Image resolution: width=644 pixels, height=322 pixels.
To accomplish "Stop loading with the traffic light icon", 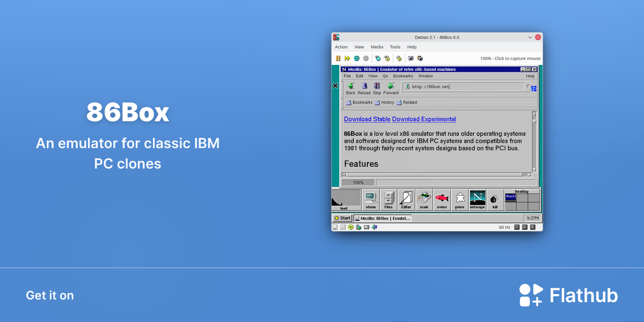I will pos(377,88).
